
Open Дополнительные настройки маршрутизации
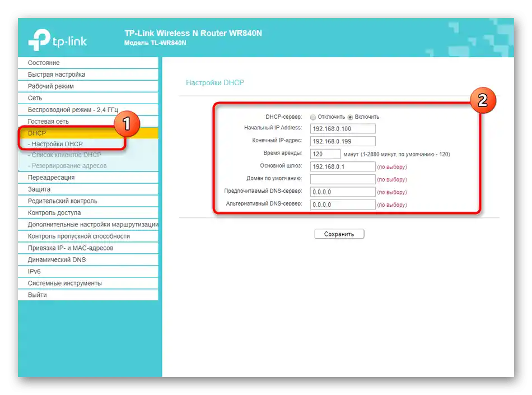88,224
